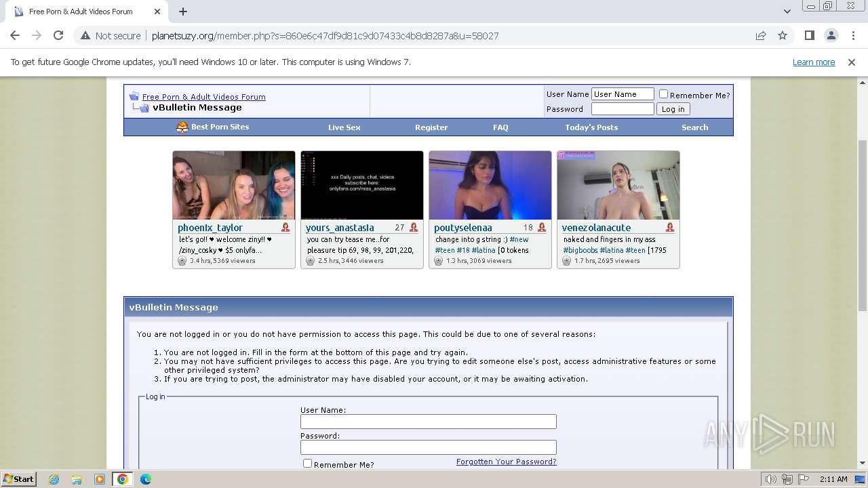Click the address bar URL

325,36
